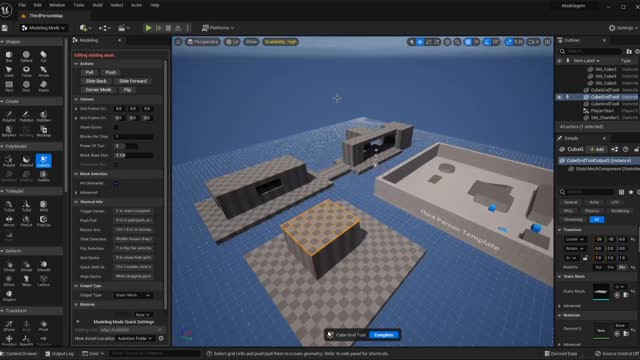
Task: Select the Cylinder shape tool
Action: click(43, 56)
